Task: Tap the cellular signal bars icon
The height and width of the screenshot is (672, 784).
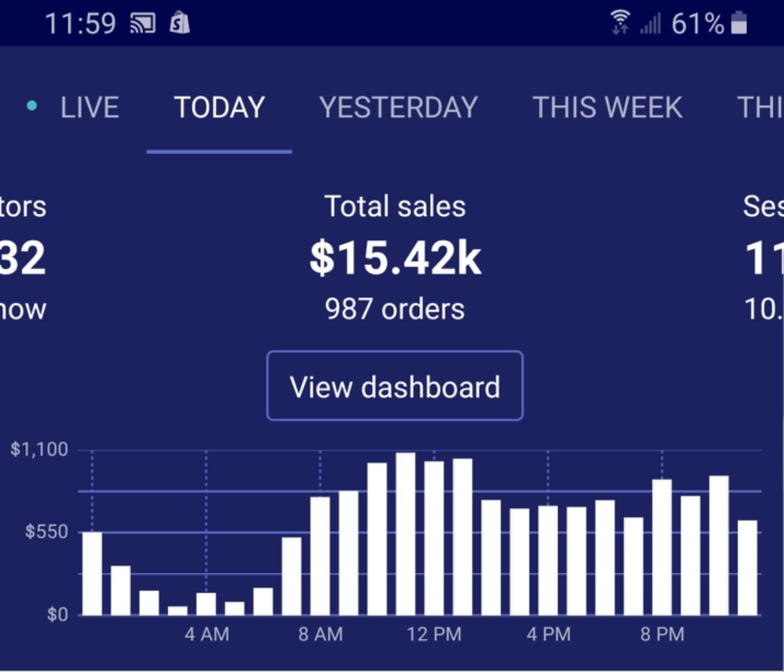Action: pos(650,24)
